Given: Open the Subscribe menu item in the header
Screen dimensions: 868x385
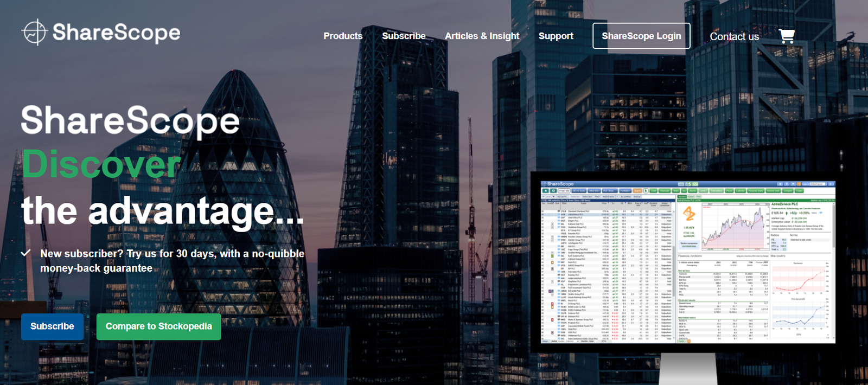Looking at the screenshot, I should [x=404, y=36].
